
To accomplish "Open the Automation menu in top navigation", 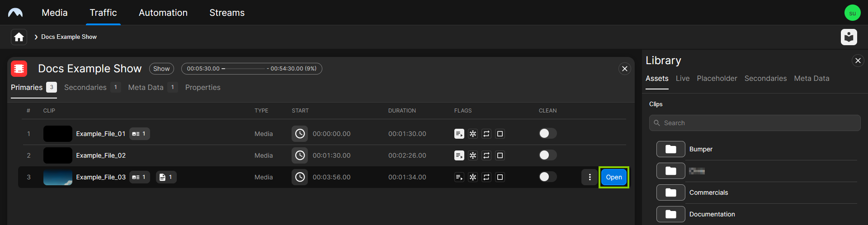I will [163, 13].
